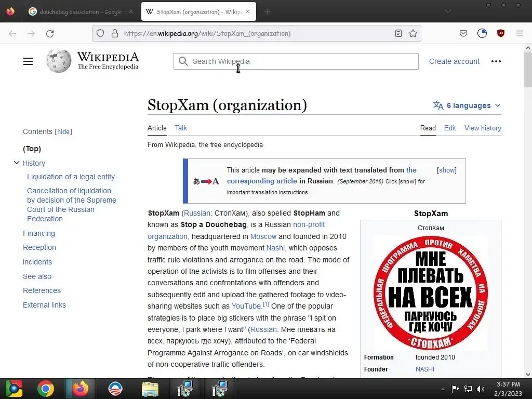Jump to See also section

(37, 276)
